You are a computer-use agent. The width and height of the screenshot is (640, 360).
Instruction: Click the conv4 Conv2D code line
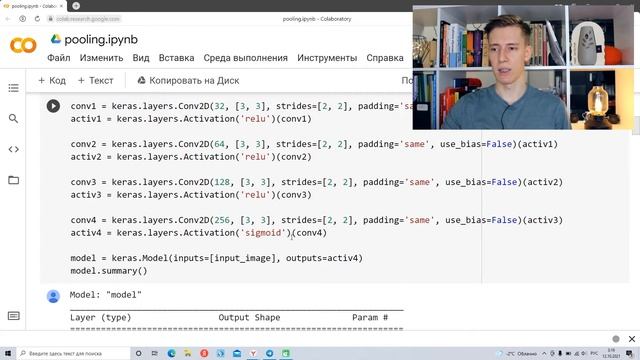point(316,220)
